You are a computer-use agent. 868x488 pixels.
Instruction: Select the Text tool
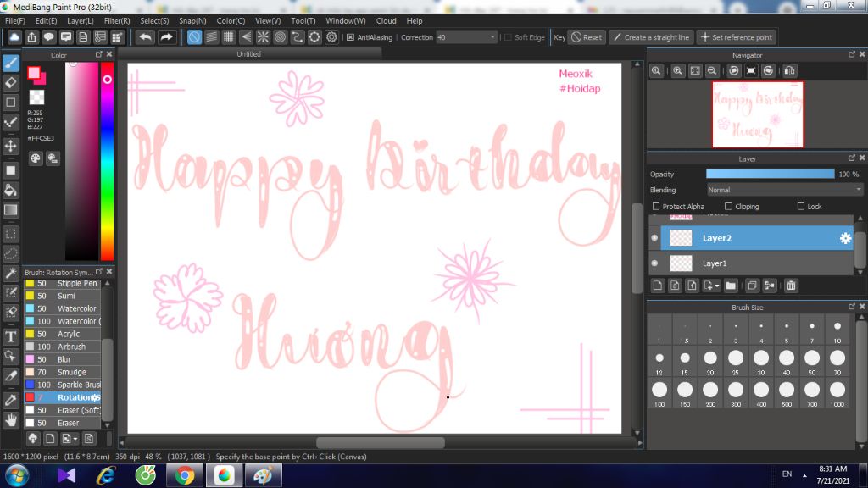tap(11, 336)
